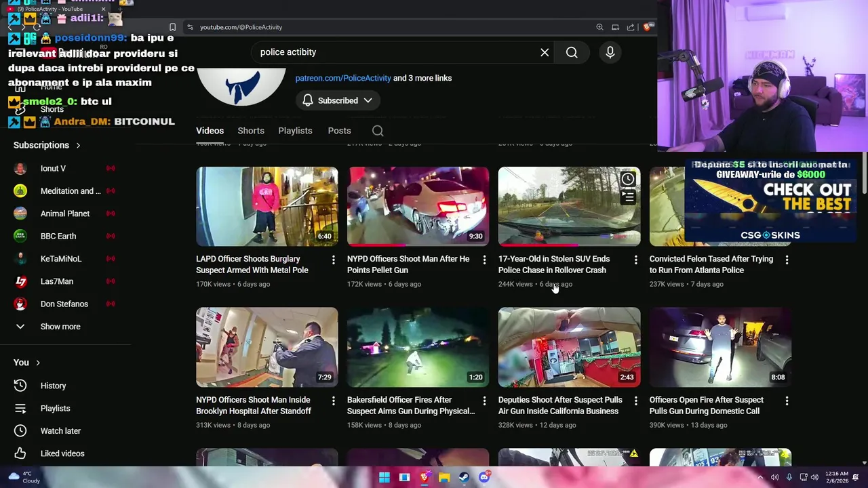Viewport: 868px width, 488px height.
Task: Open Steam from the taskbar
Action: tap(464, 477)
